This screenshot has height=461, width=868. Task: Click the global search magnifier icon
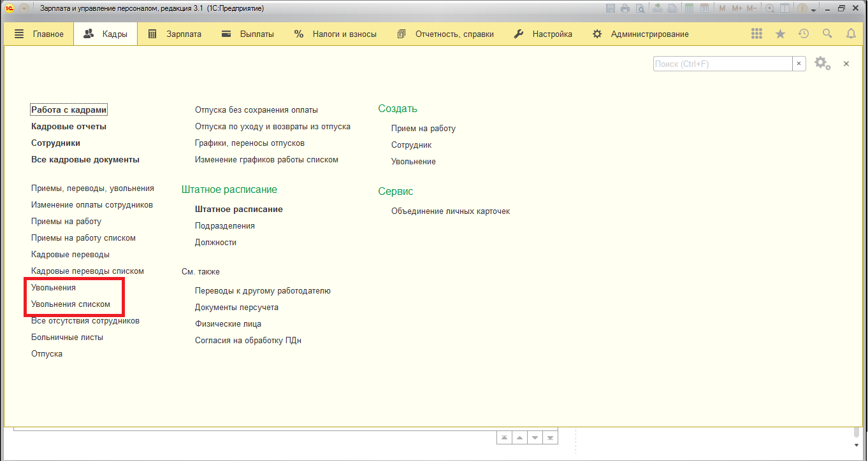(x=827, y=34)
